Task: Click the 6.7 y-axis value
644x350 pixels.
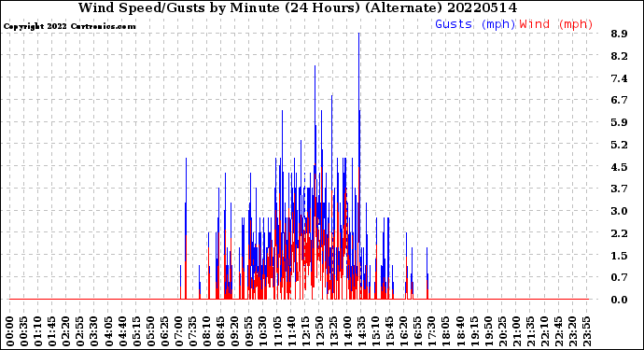Action: point(619,100)
